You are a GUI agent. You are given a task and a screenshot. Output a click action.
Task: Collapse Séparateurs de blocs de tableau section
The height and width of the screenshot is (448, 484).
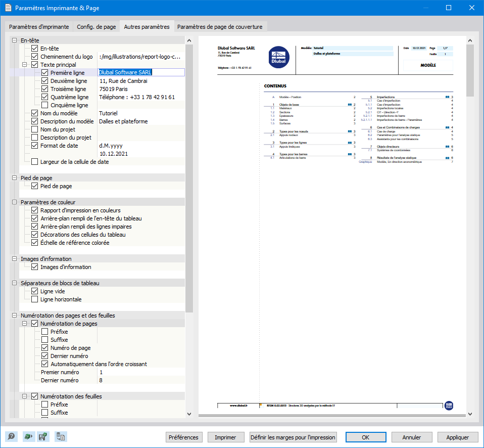[14, 283]
